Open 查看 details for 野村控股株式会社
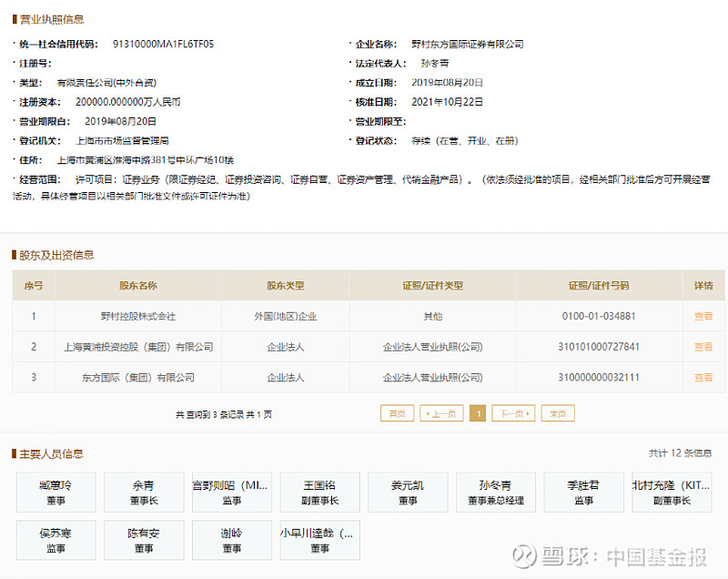 [x=703, y=316]
